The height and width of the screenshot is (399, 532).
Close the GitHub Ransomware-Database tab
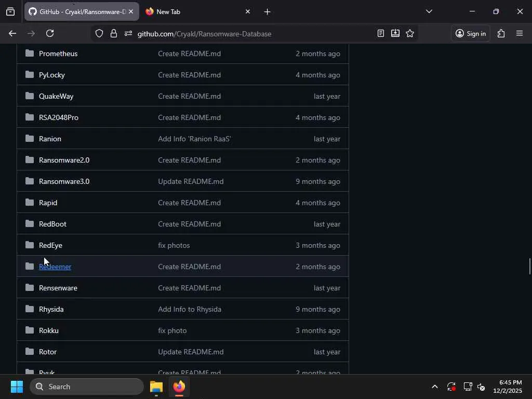click(x=131, y=11)
